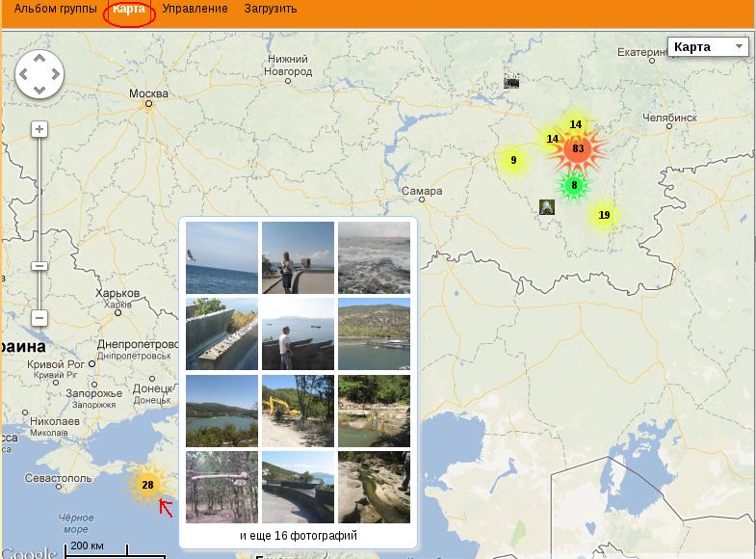Screen dimensions: 756x559
Task: Go to the Загрузить tab
Action: click(x=271, y=9)
